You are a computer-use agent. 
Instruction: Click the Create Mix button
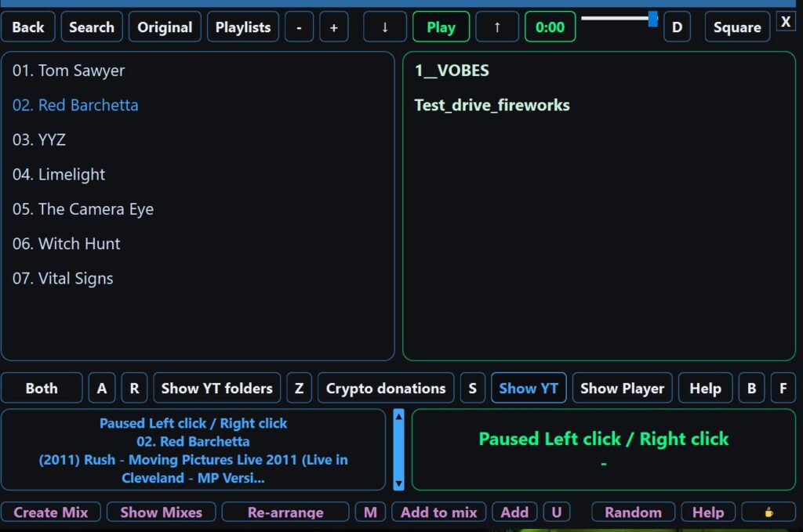51,512
